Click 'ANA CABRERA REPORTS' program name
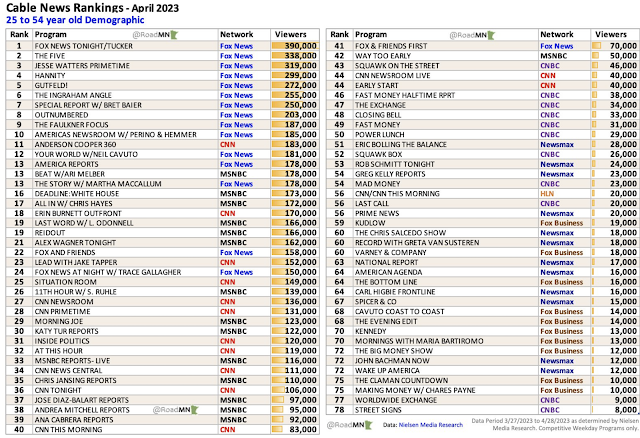 [x=74, y=420]
